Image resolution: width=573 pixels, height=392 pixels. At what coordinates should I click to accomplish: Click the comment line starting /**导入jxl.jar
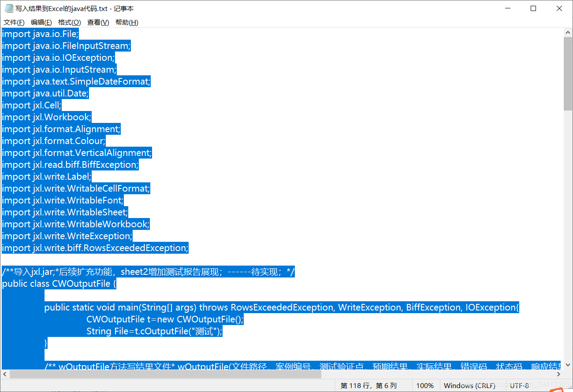click(148, 272)
